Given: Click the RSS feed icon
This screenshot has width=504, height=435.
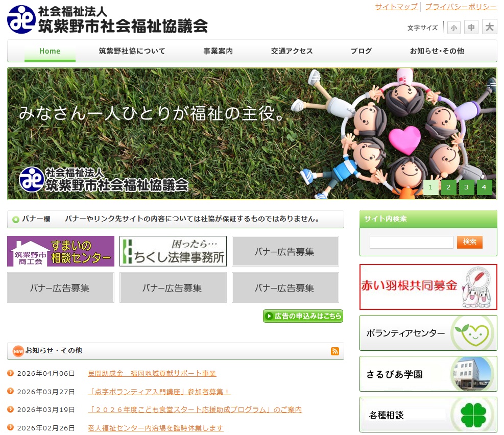Looking at the screenshot, I should point(335,351).
